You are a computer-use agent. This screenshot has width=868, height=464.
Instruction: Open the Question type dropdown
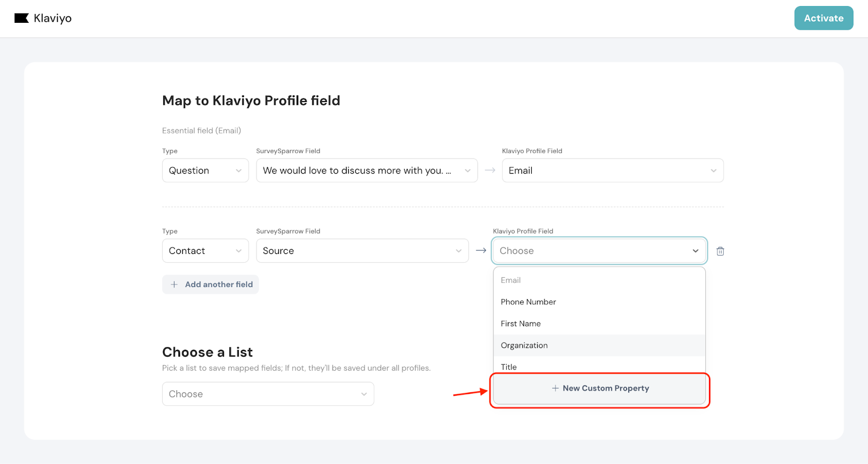205,170
